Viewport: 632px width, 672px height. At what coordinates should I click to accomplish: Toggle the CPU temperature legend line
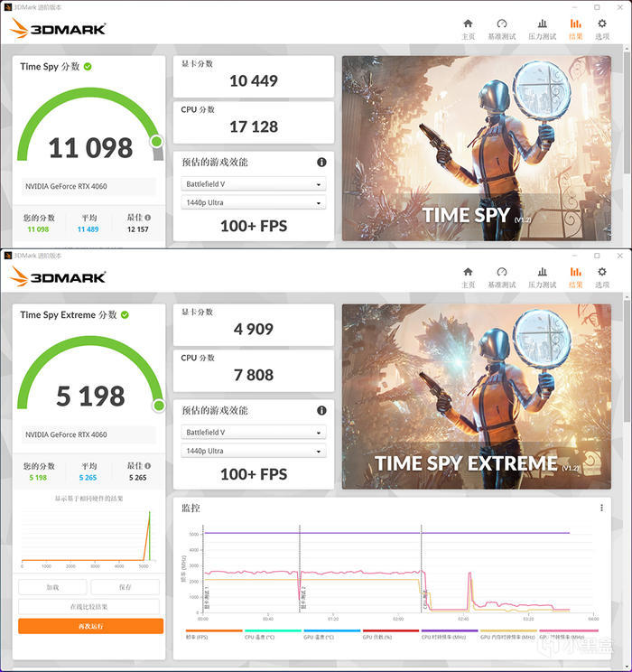click(x=273, y=634)
